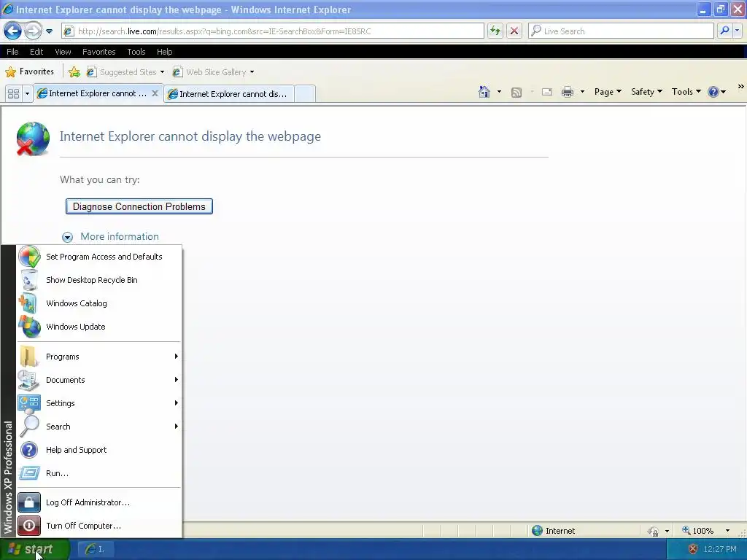Click Diagnose Connection Problems button

pos(139,206)
